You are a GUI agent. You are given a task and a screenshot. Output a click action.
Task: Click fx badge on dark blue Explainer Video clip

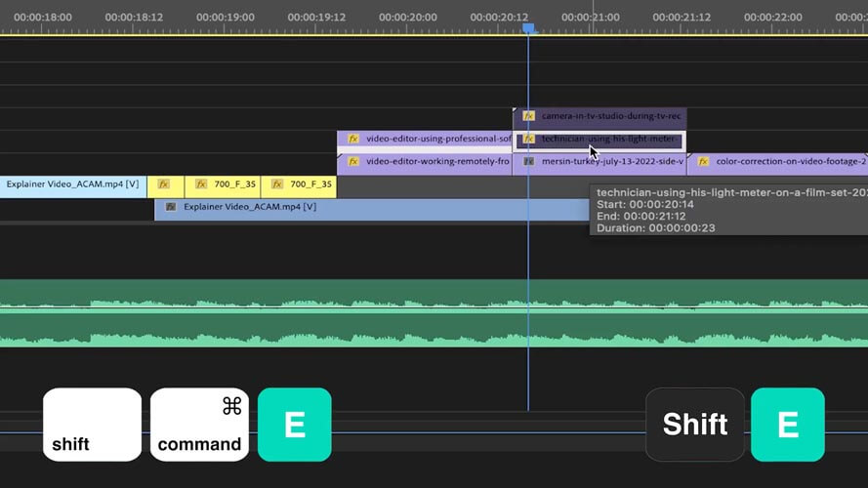pos(171,207)
